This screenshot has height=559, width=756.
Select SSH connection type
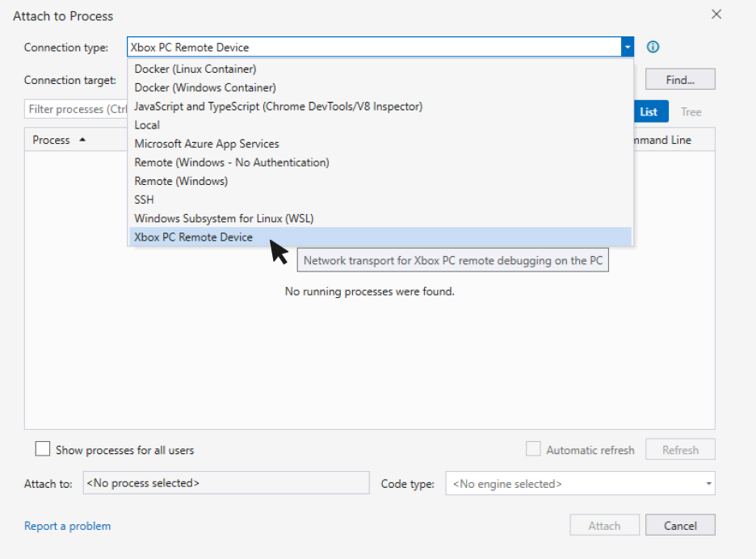tap(144, 200)
